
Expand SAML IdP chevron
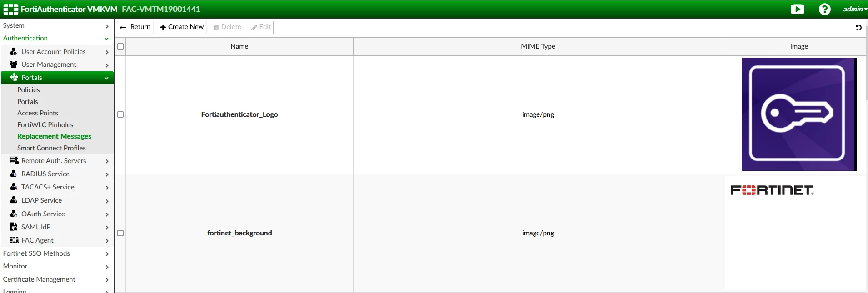[x=107, y=228]
